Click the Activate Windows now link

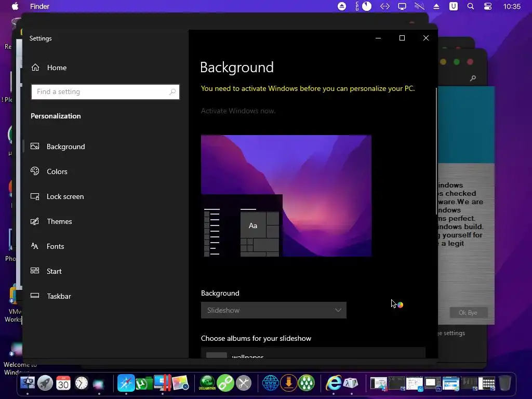(x=238, y=111)
